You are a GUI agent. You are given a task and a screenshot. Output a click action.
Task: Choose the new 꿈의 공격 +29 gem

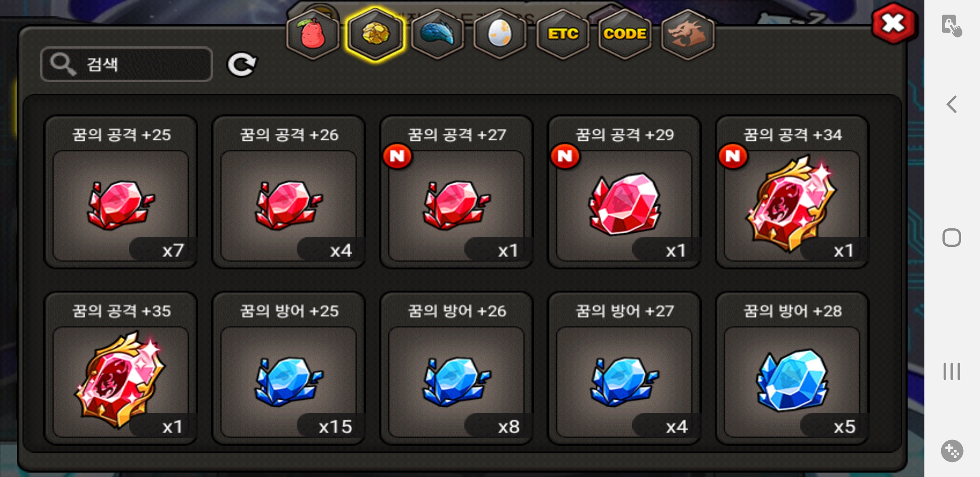[x=624, y=192]
